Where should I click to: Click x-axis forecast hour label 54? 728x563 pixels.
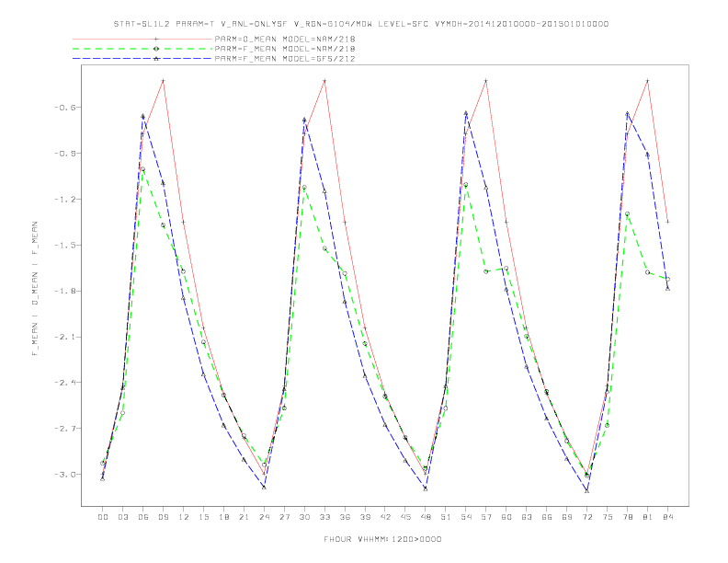coord(466,517)
